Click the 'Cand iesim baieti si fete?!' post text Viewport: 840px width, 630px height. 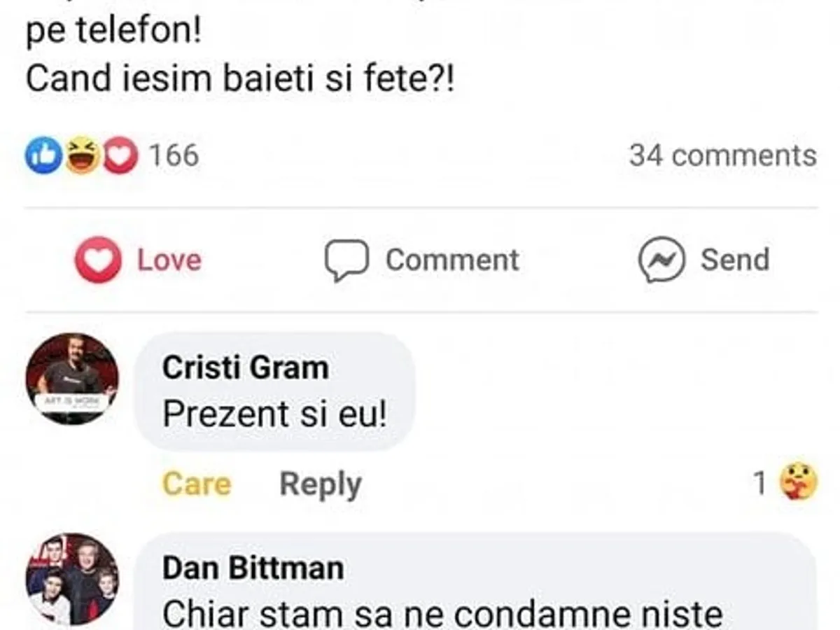(239, 79)
